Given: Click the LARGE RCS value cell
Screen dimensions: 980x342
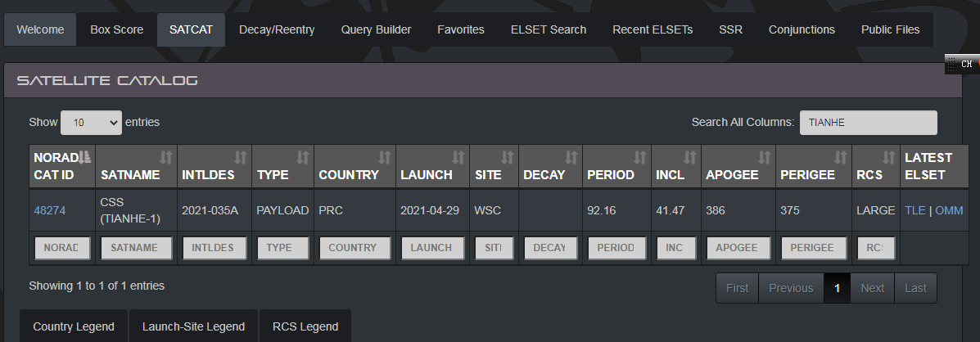Looking at the screenshot, I should 876,210.
